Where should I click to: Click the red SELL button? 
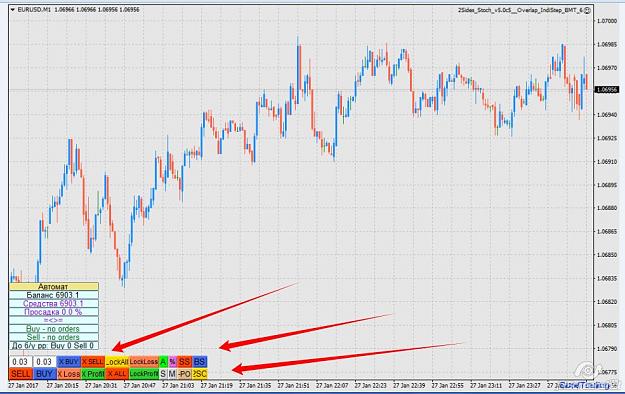click(20, 374)
